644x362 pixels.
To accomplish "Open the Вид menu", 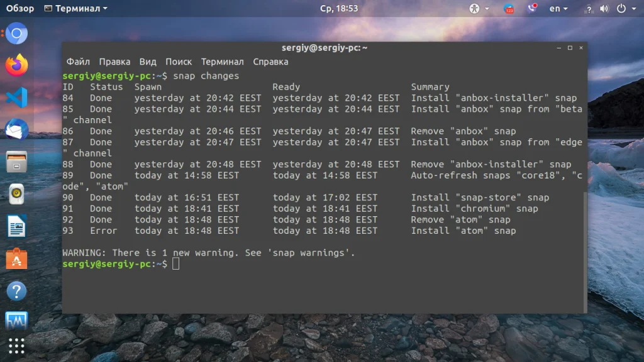I will click(x=148, y=62).
